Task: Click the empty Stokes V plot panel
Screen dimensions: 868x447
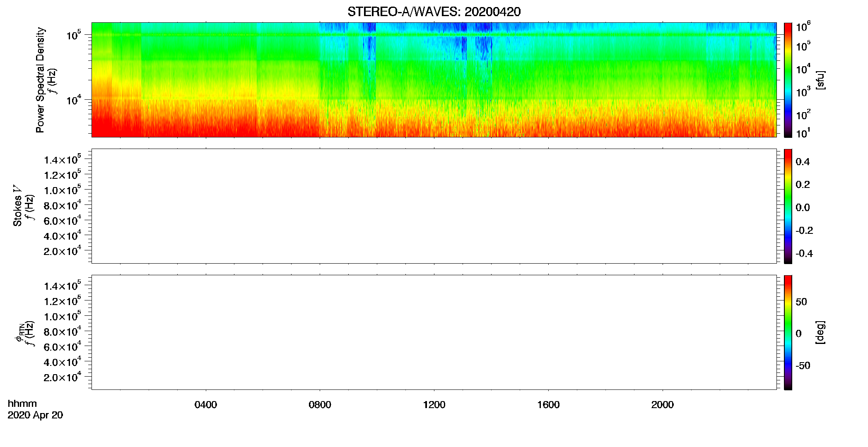Action: 434,206
